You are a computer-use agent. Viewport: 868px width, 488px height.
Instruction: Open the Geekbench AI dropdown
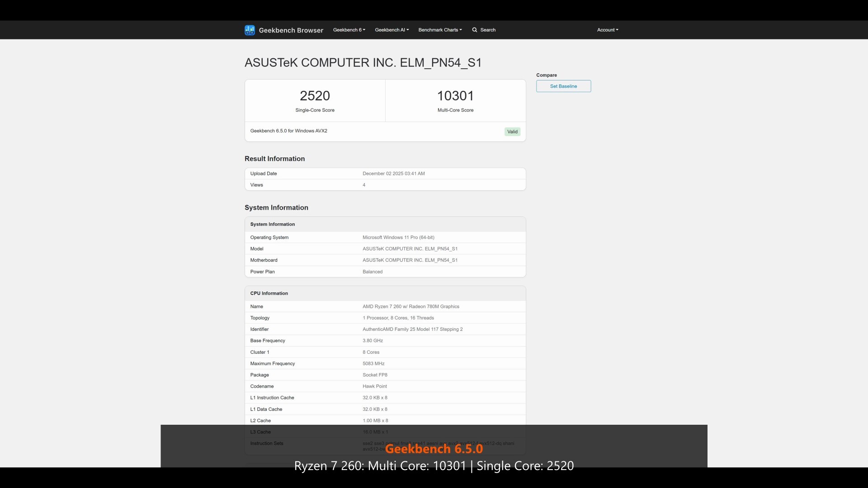click(391, 30)
